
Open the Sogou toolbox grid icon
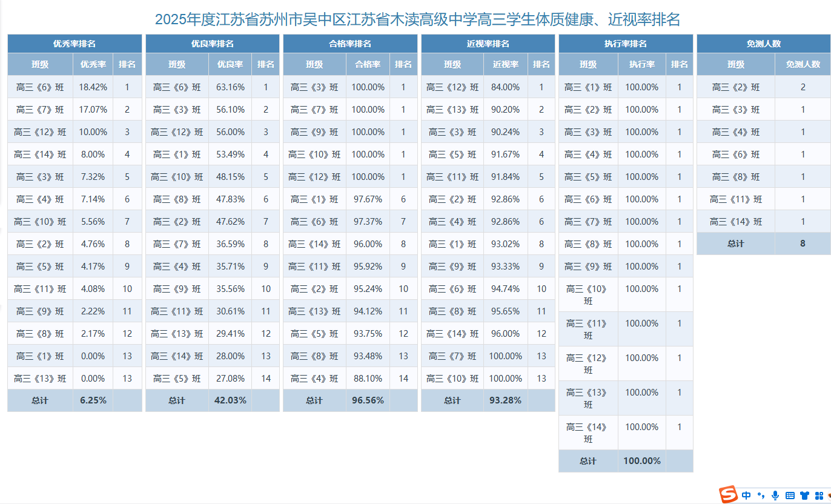click(819, 495)
